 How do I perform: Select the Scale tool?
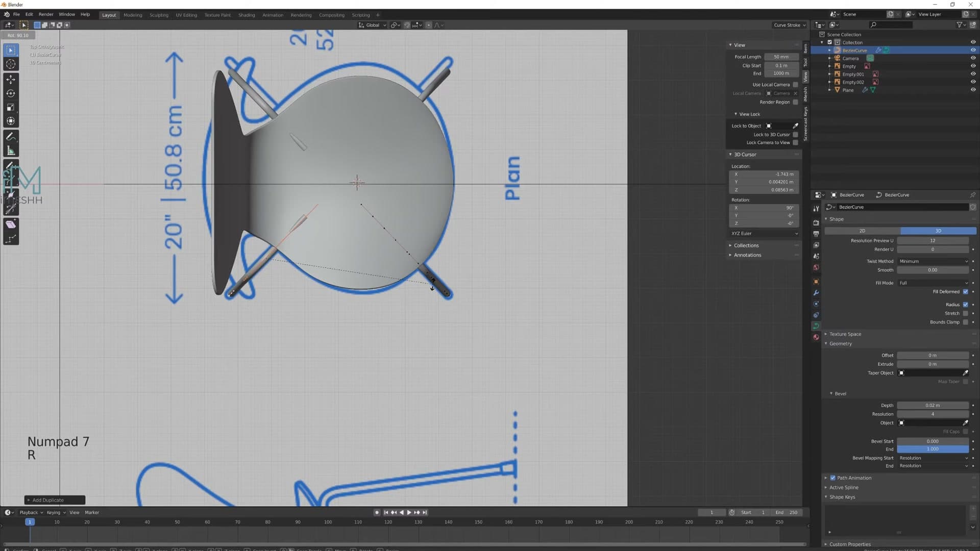point(11,107)
